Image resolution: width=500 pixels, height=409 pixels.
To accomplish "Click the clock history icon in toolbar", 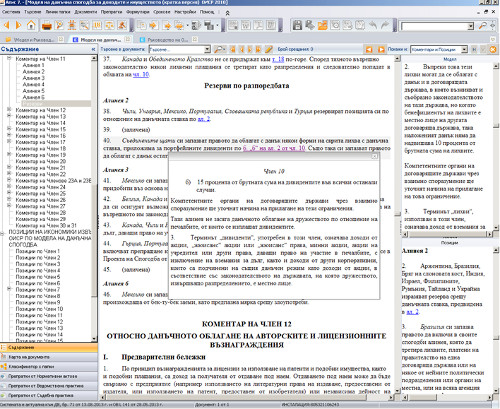I will pos(335,25).
